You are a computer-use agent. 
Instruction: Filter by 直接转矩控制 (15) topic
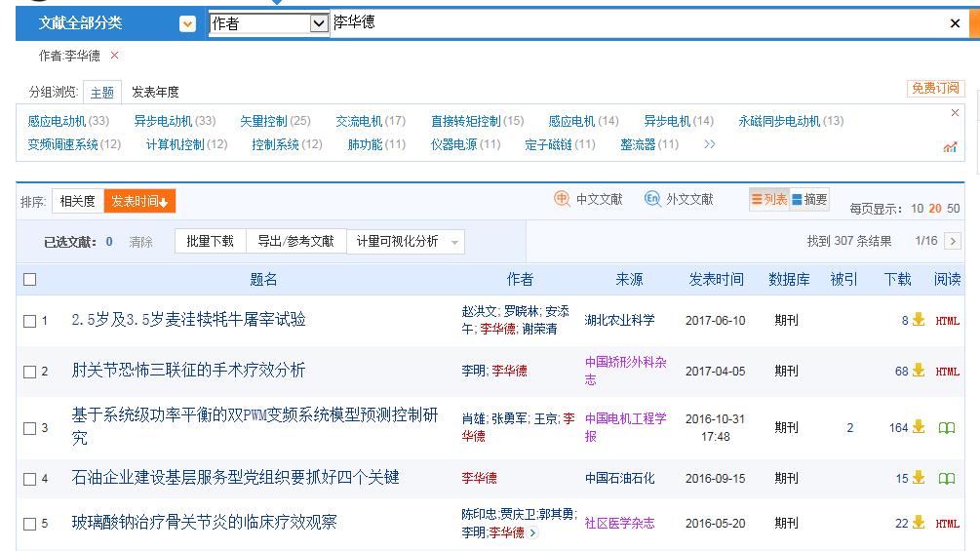[x=478, y=121]
